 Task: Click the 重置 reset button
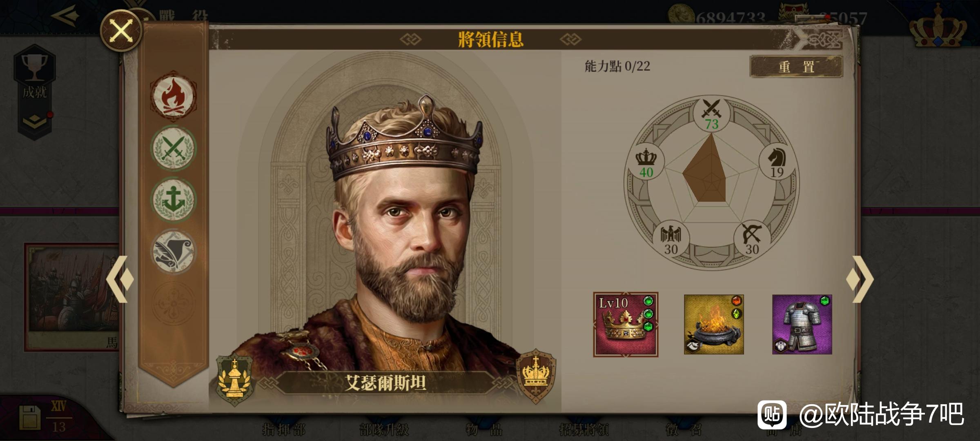pos(796,67)
